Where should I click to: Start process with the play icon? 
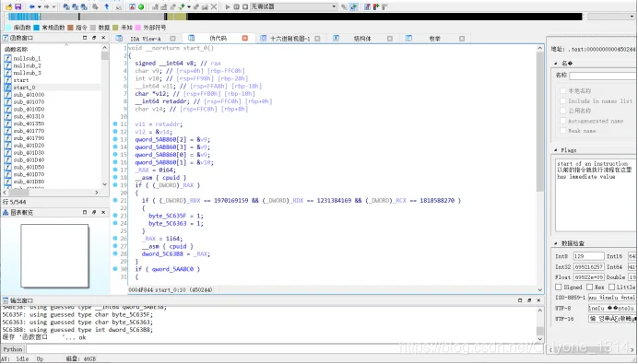(x=228, y=7)
